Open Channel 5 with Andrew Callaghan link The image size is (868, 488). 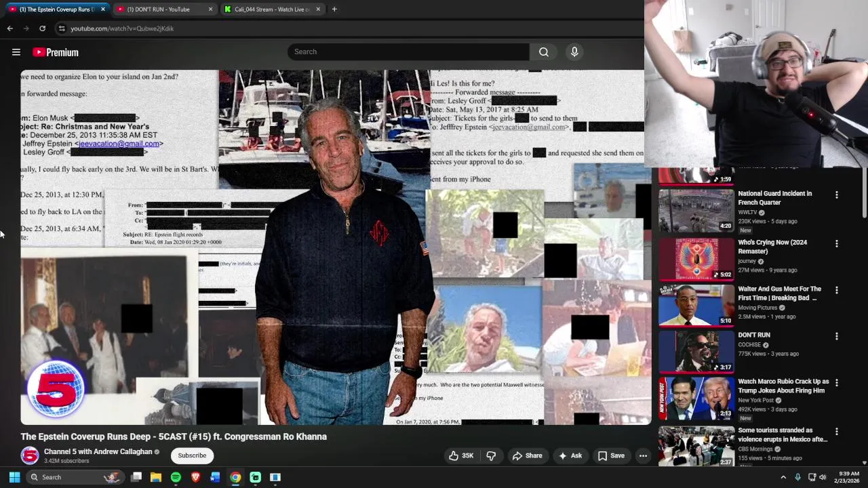tap(98, 451)
